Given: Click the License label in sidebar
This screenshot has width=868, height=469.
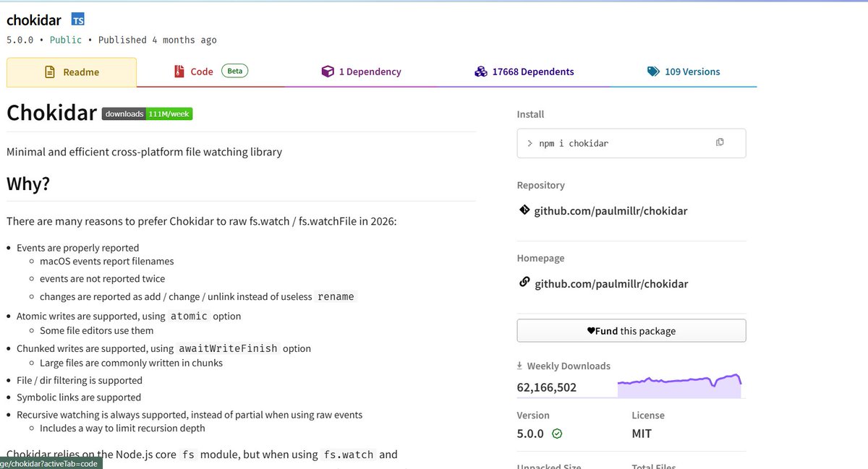Looking at the screenshot, I should [x=648, y=416].
